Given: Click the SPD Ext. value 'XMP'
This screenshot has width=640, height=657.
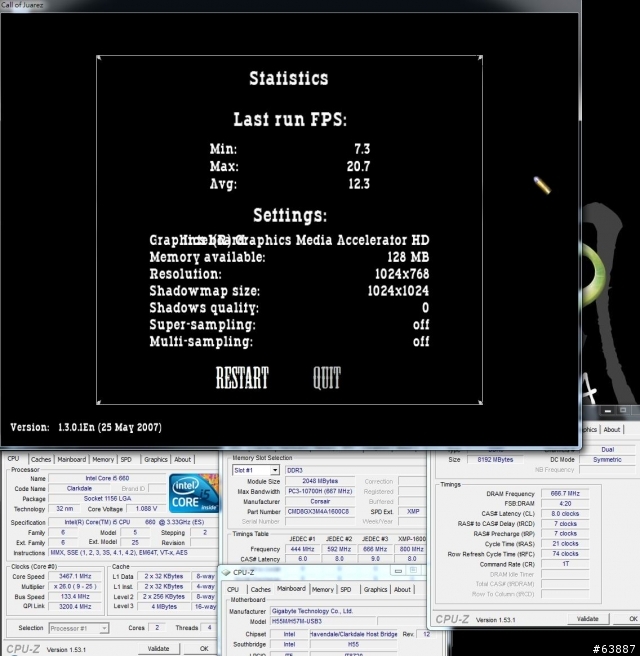Looking at the screenshot, I should click(412, 512).
